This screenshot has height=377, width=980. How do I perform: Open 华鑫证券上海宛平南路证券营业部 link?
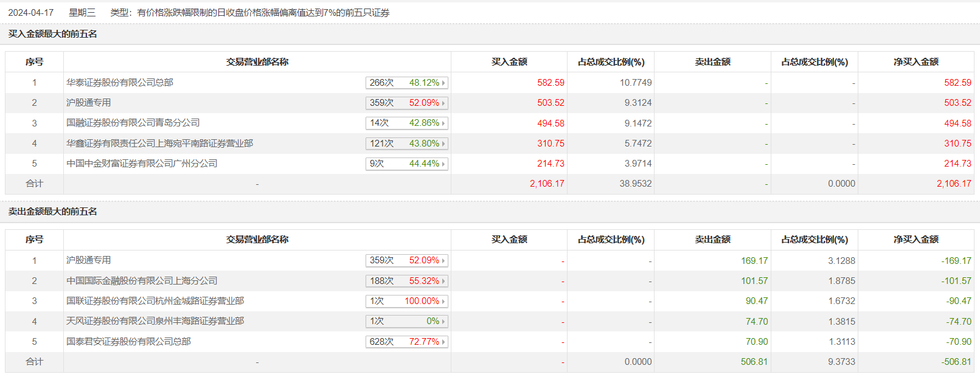coord(159,144)
